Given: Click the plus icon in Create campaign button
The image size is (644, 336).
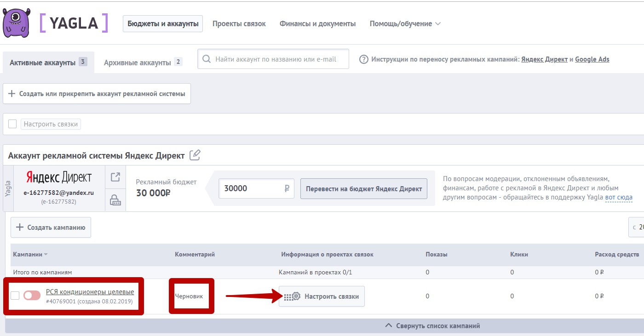Looking at the screenshot, I should point(20,227).
